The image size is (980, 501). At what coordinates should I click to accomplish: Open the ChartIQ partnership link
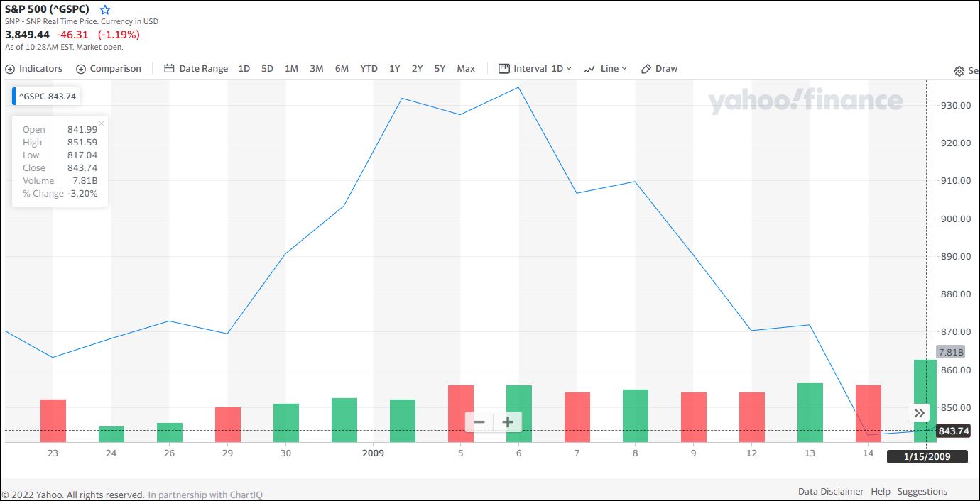point(205,495)
